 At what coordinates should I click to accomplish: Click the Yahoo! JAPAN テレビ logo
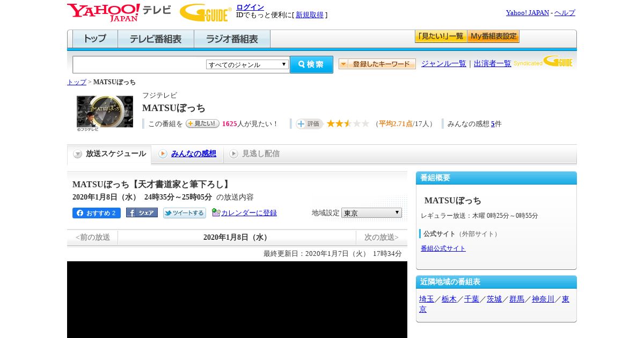[x=119, y=12]
